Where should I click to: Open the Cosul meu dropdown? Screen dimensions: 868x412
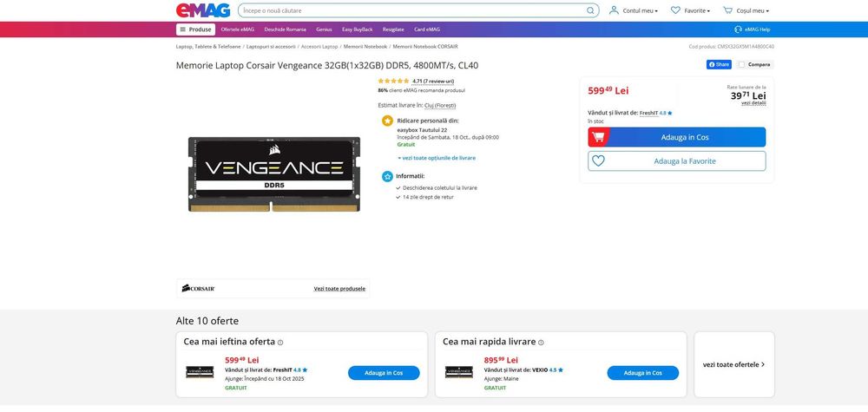click(x=753, y=10)
